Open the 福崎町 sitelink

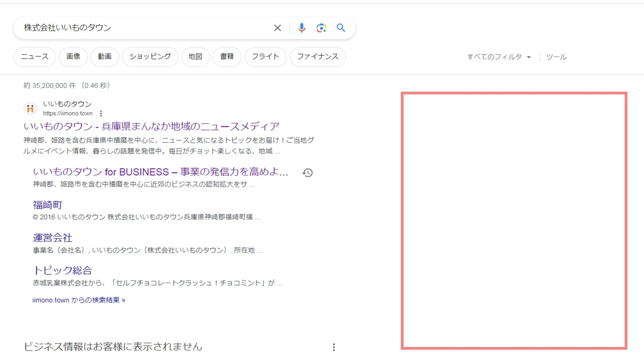pos(48,205)
